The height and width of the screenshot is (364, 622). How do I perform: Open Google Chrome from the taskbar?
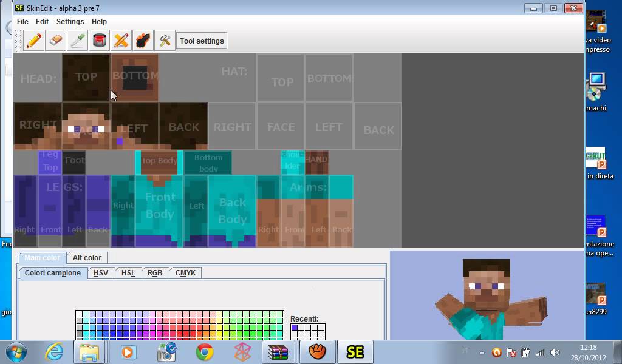click(x=205, y=352)
